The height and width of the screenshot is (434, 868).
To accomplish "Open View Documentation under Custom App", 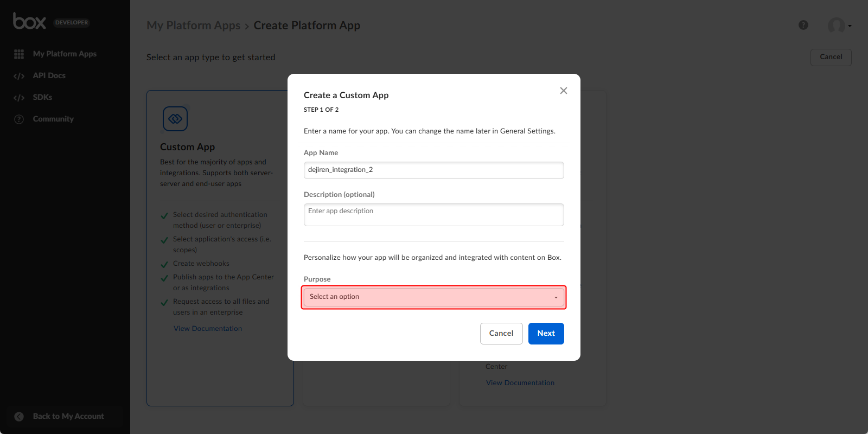I will (x=208, y=329).
